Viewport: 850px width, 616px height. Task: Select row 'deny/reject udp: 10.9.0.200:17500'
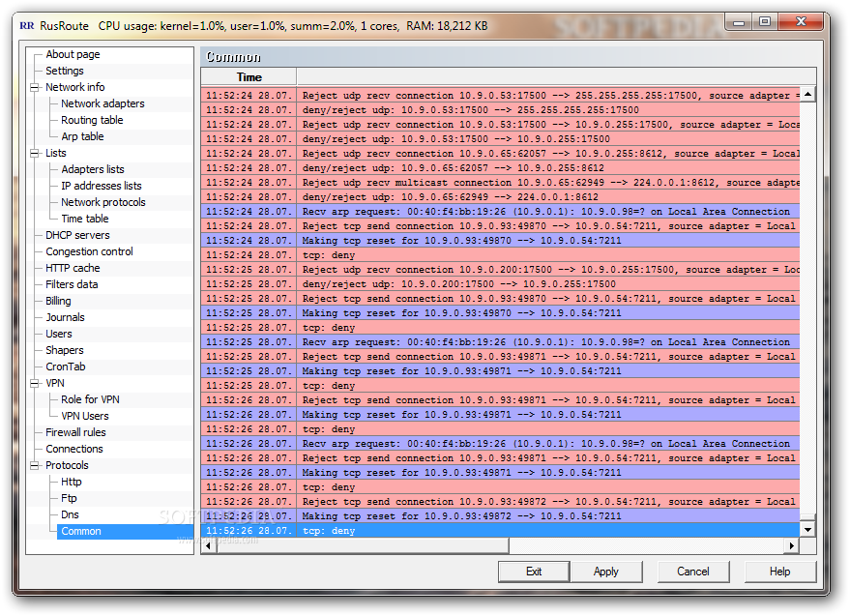pos(500,284)
